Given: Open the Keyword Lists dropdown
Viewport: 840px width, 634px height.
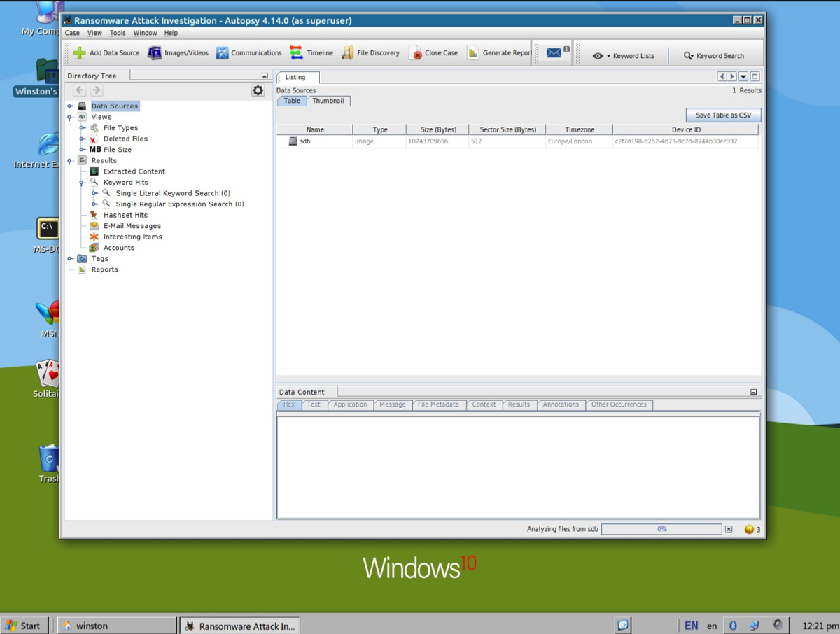Looking at the screenshot, I should click(x=624, y=56).
